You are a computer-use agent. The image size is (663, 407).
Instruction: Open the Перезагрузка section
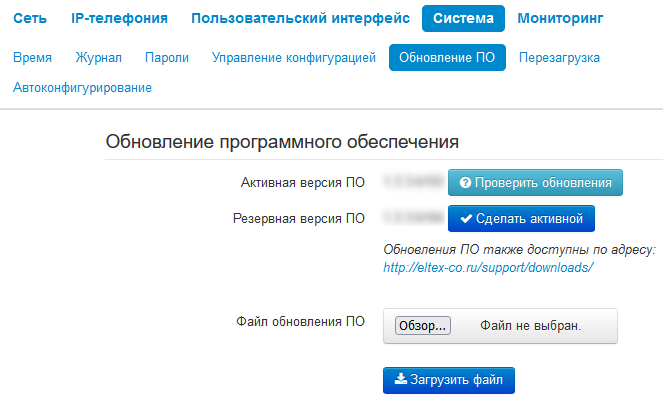pyautogui.click(x=559, y=58)
